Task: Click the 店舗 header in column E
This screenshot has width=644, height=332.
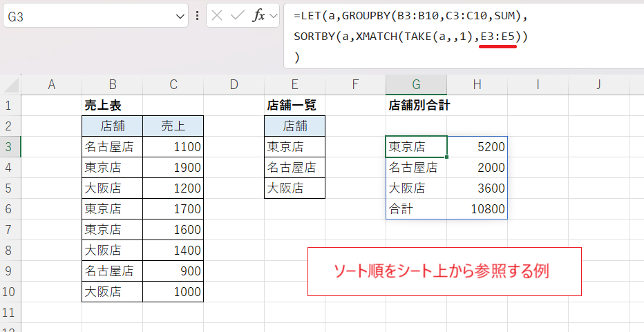Action: [295, 126]
